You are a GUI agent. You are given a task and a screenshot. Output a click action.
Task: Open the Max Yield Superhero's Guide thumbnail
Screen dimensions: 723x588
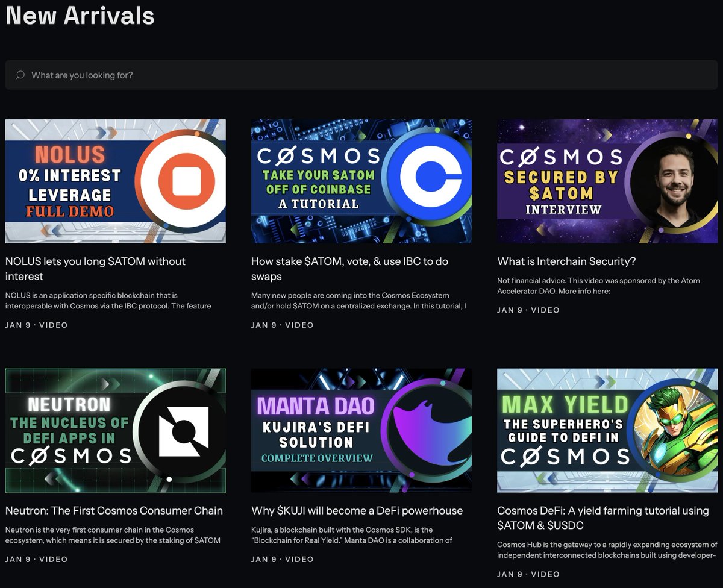(x=607, y=431)
